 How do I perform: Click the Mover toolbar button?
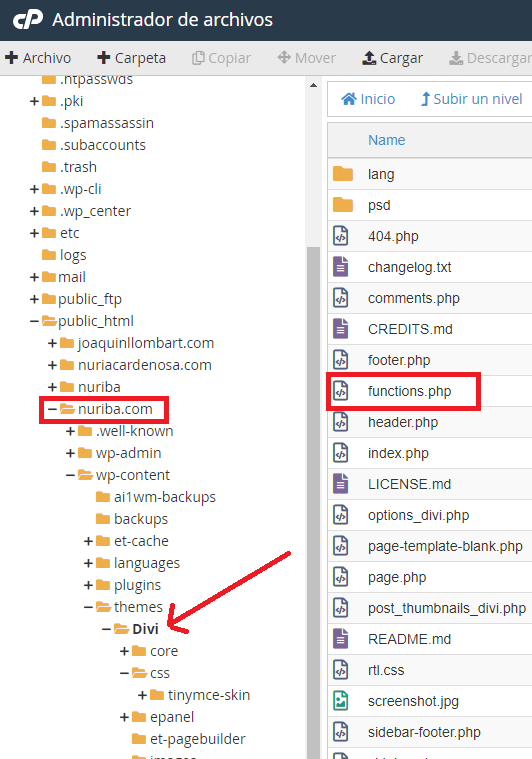click(306, 58)
